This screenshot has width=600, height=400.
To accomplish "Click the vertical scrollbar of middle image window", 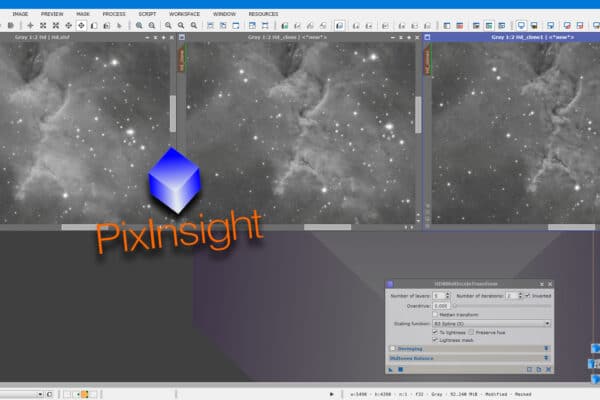I will click(x=418, y=115).
